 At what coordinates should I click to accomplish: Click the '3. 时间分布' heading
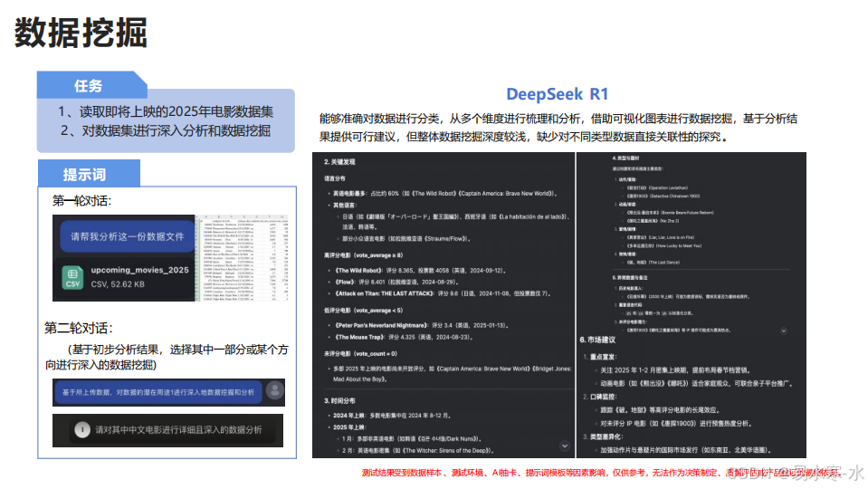(x=339, y=400)
